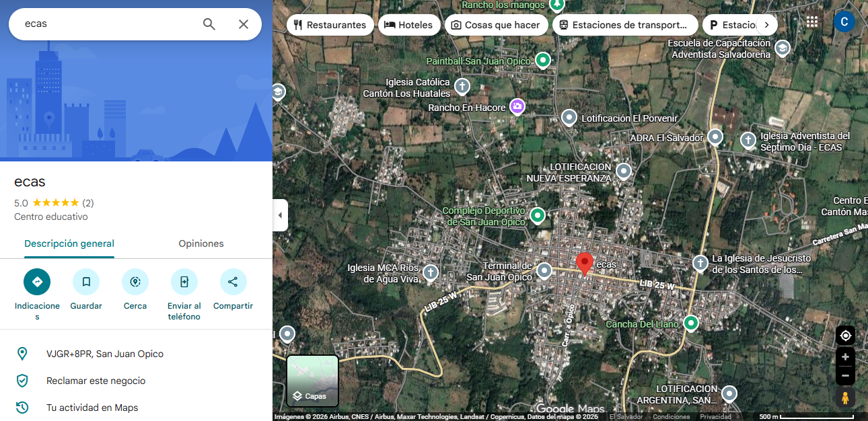This screenshot has width=868, height=421.
Task: Open the Google apps grid icon
Action: point(812,22)
